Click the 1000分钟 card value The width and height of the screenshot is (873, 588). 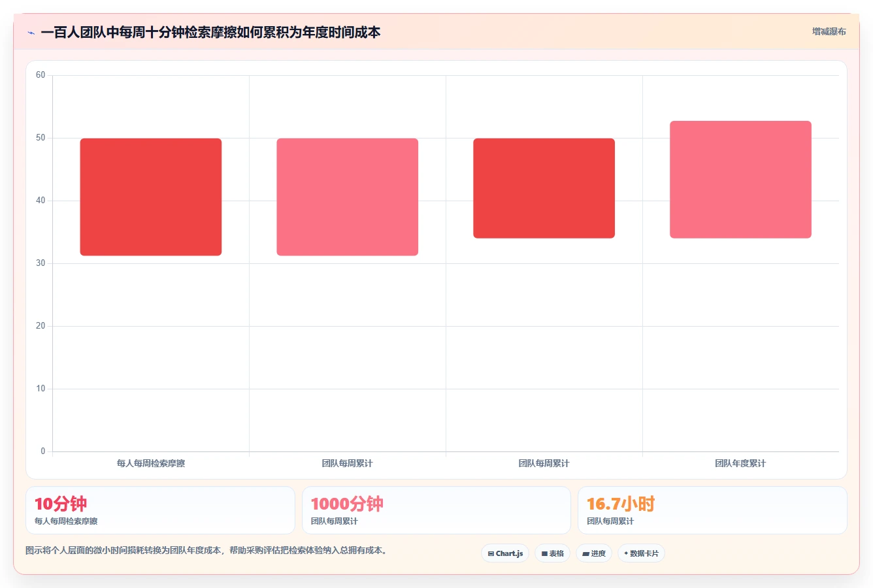point(347,504)
